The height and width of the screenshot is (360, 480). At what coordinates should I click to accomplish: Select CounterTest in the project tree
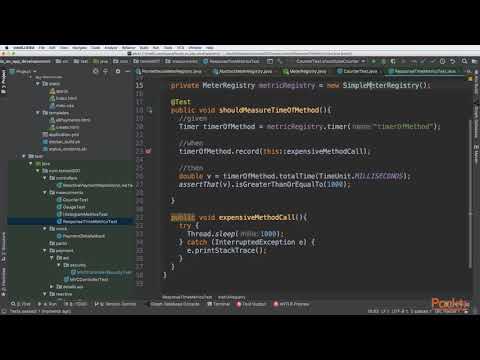pos(72,200)
